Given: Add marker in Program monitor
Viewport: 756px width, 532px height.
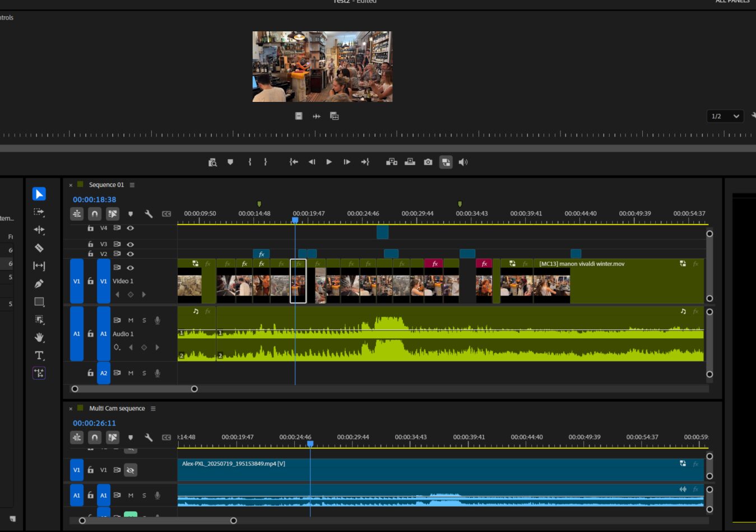Looking at the screenshot, I should pos(230,162).
